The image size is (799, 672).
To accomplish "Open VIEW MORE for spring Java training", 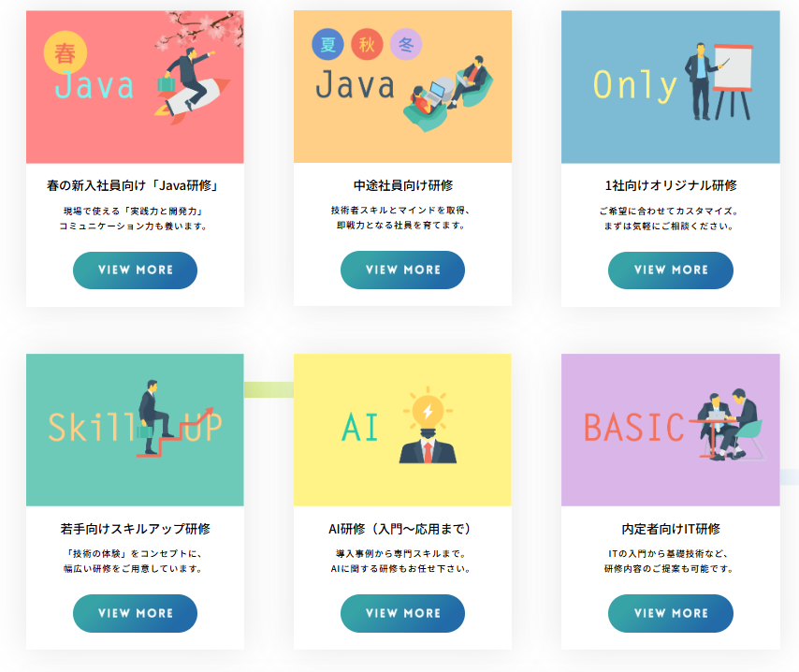I will 135,270.
